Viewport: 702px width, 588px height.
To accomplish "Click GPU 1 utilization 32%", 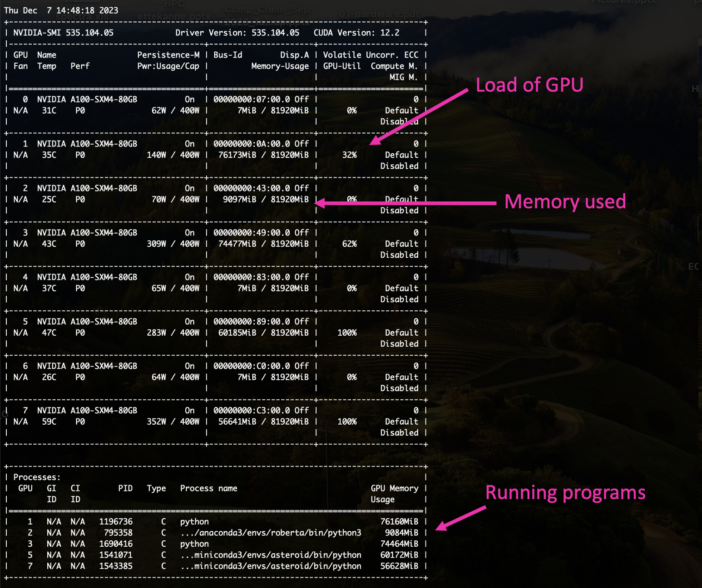I will 350,155.
